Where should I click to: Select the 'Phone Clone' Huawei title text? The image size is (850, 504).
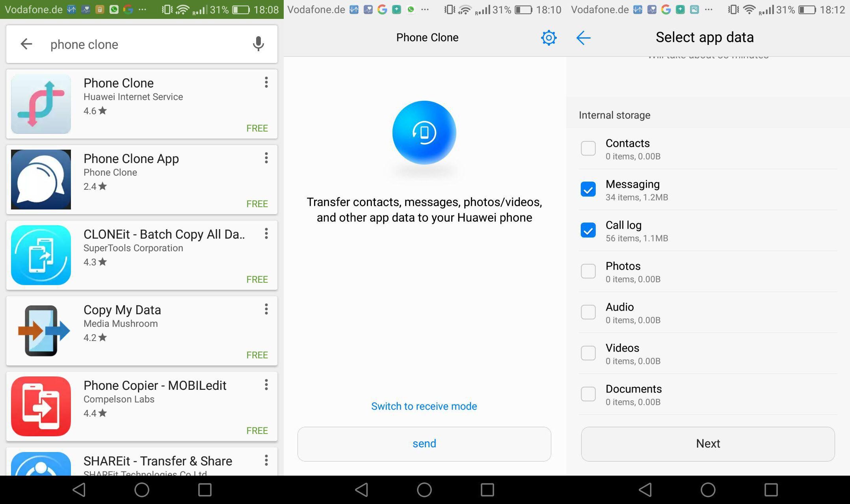(119, 83)
